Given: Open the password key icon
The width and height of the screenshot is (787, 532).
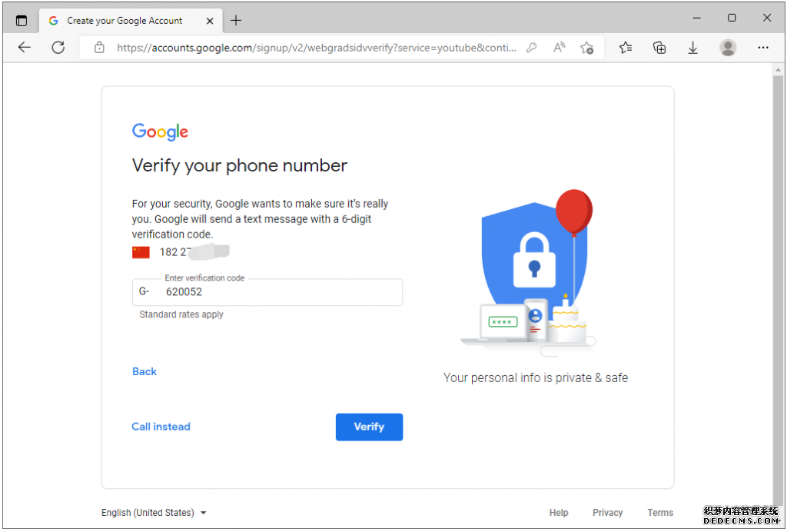Looking at the screenshot, I should pyautogui.click(x=532, y=48).
